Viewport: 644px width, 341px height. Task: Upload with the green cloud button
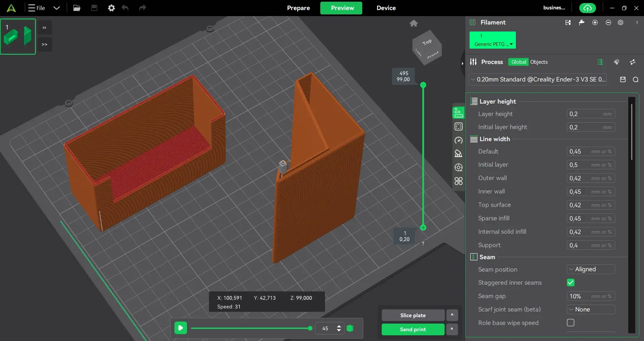pyautogui.click(x=588, y=8)
